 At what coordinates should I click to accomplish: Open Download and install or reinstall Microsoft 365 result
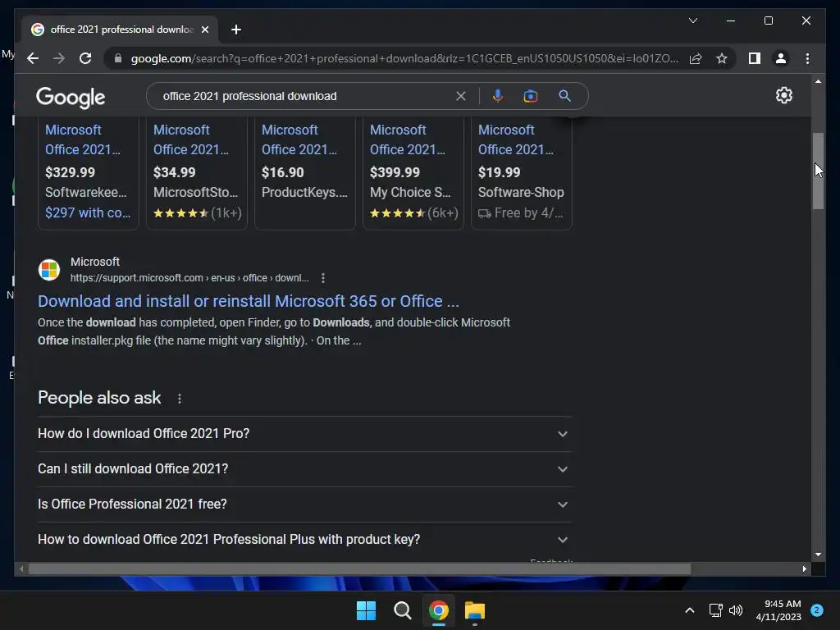tap(248, 301)
